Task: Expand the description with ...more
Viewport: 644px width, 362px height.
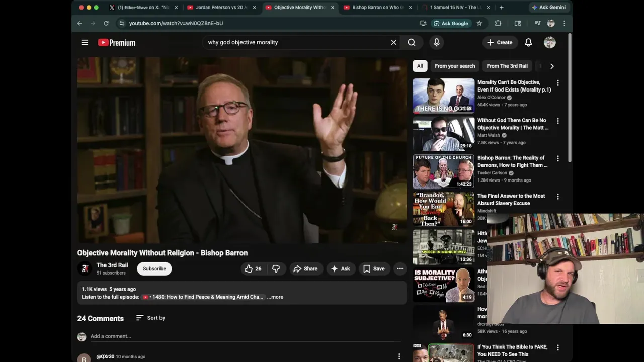Action: click(x=275, y=297)
